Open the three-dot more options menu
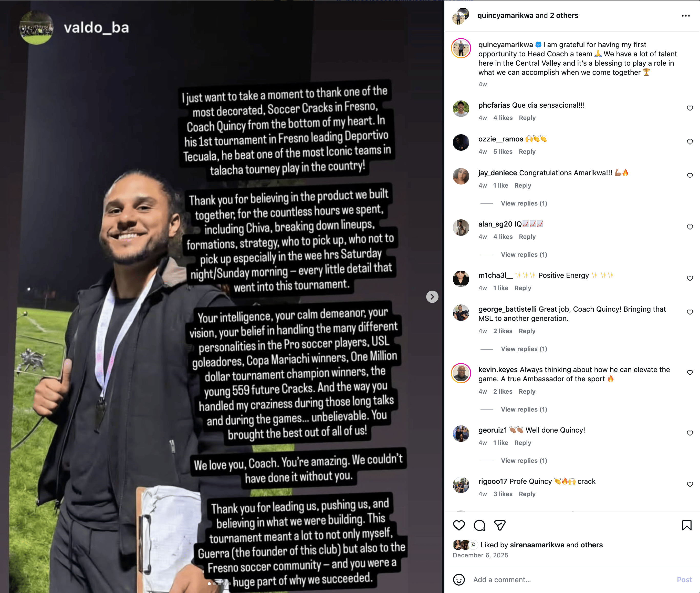Image resolution: width=700 pixels, height=593 pixels. pyautogui.click(x=686, y=16)
